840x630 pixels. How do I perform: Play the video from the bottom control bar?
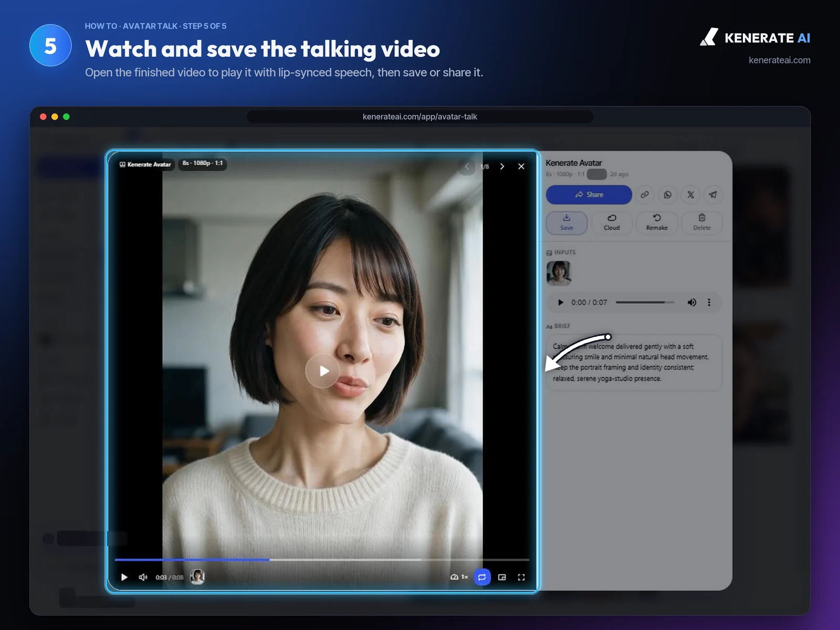124,577
